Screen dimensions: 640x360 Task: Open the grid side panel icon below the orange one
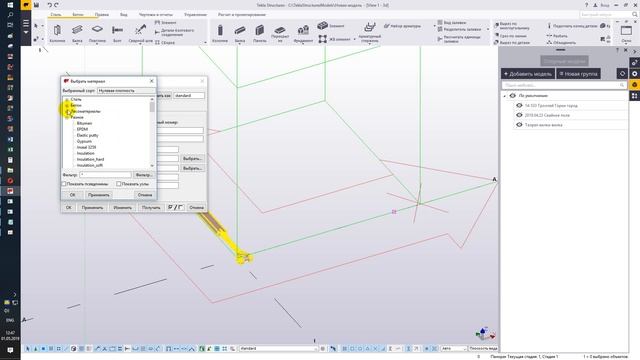pyautogui.click(x=635, y=96)
